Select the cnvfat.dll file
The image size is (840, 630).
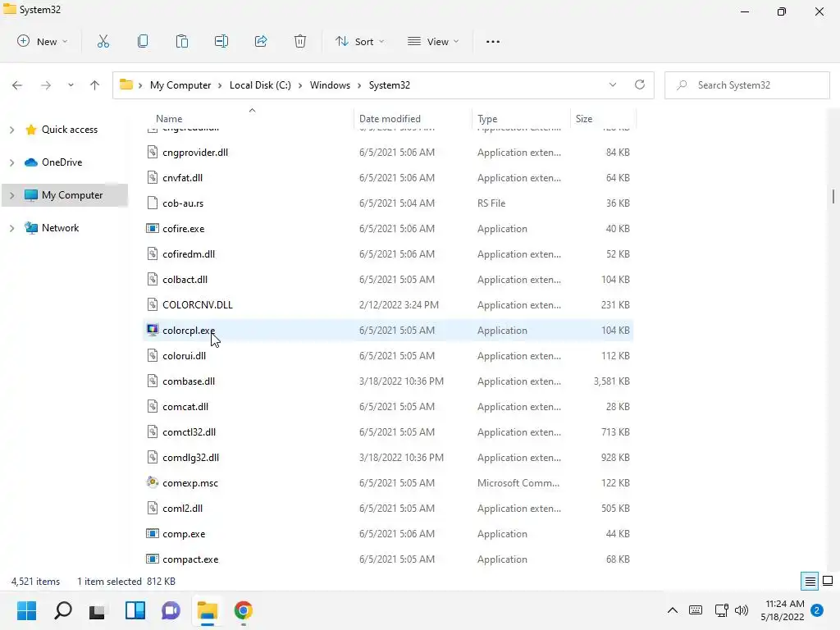click(388, 178)
